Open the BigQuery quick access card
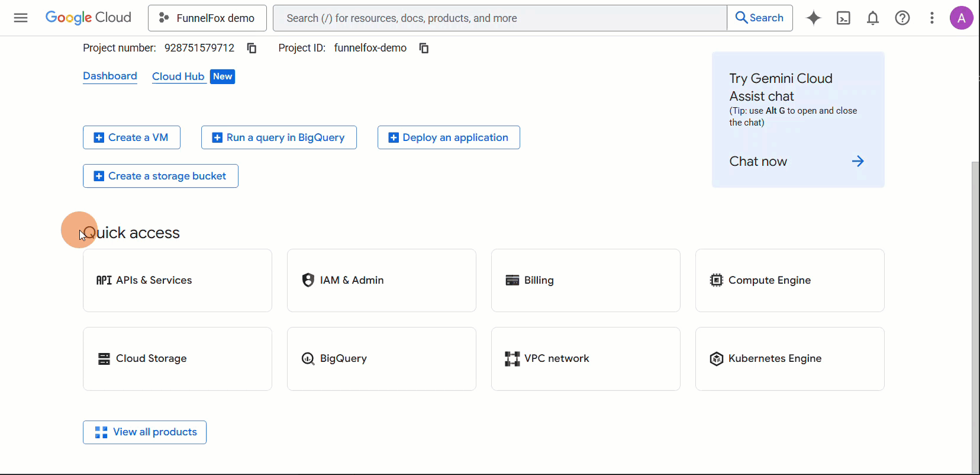Image resolution: width=980 pixels, height=475 pixels. coord(382,359)
